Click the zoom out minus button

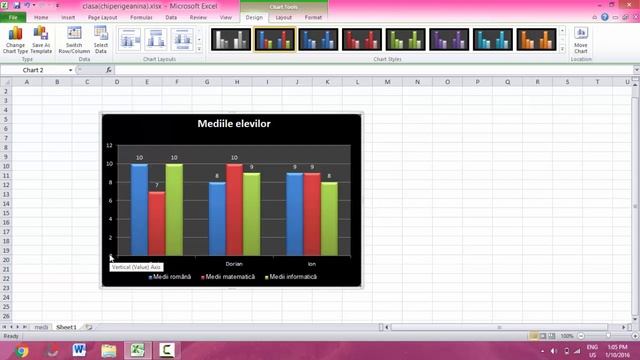click(x=581, y=336)
